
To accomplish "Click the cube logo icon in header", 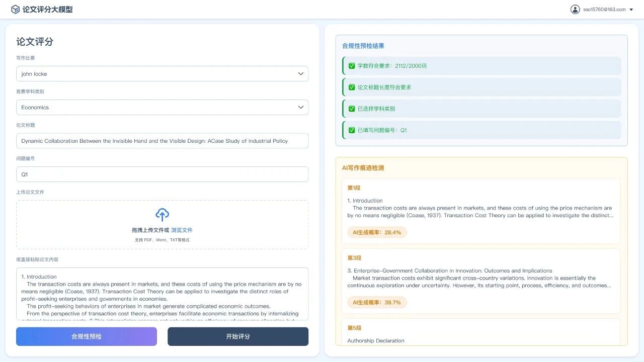I will point(16,9).
